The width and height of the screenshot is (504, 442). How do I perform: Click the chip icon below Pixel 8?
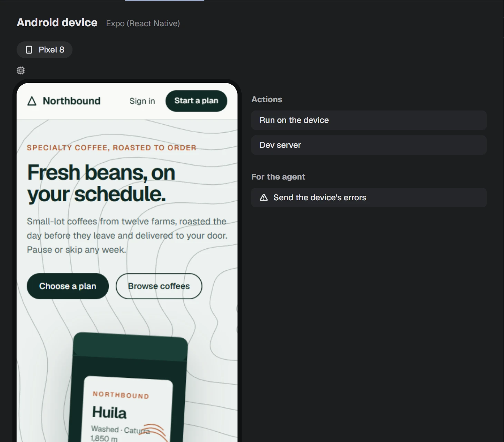[x=21, y=70]
